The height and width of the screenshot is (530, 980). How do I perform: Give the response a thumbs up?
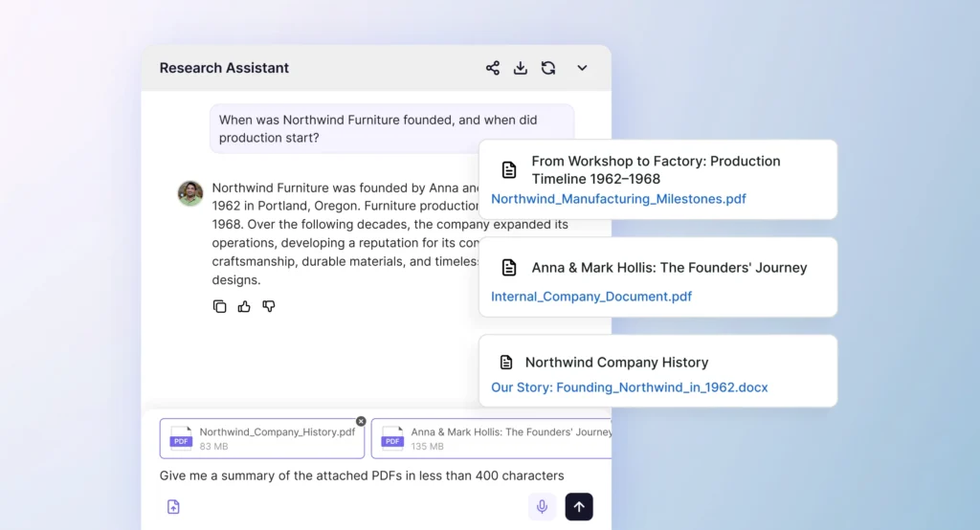click(x=244, y=306)
